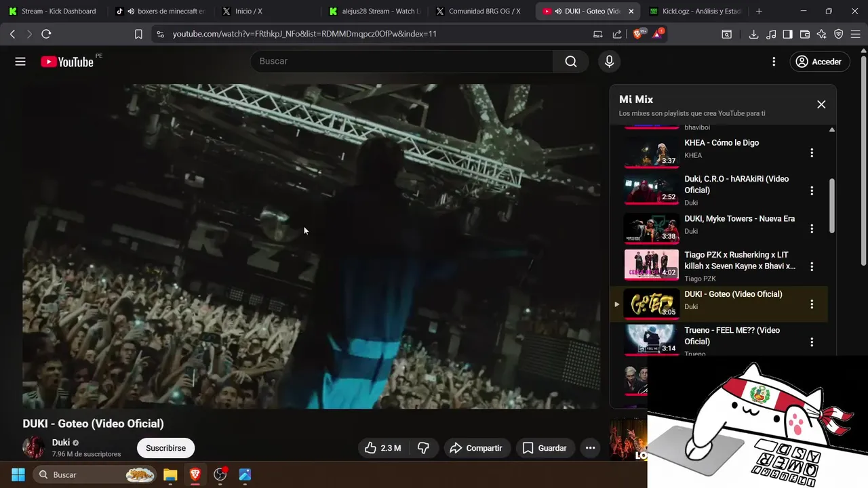The width and height of the screenshot is (868, 488).
Task: Open Duki channel avatar
Action: click(x=33, y=448)
